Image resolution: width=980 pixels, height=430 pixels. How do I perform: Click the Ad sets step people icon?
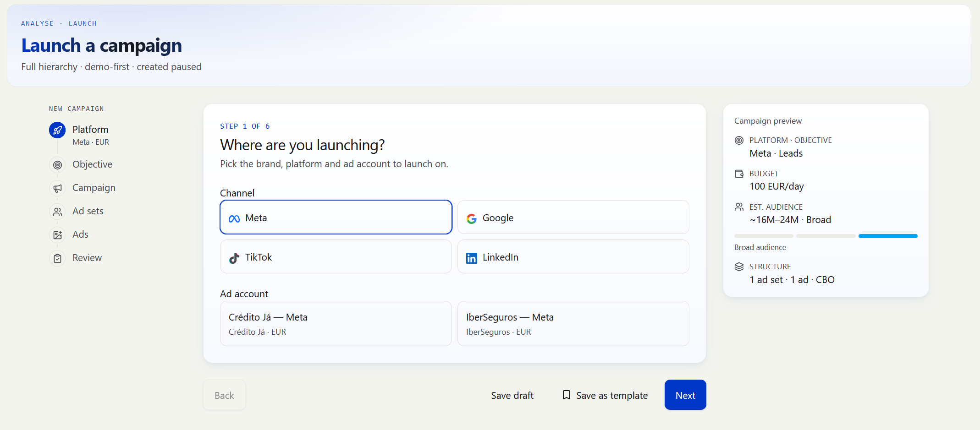pyautogui.click(x=57, y=212)
